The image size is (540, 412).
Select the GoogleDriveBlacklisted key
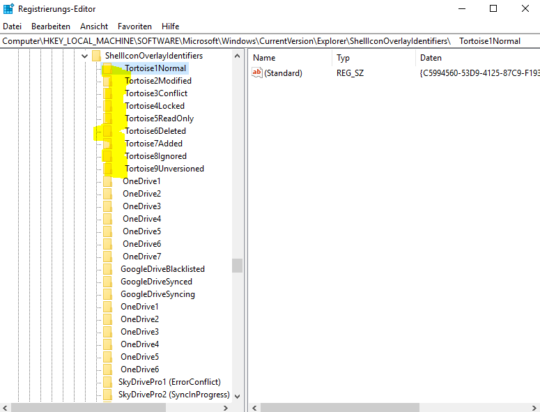point(163,269)
